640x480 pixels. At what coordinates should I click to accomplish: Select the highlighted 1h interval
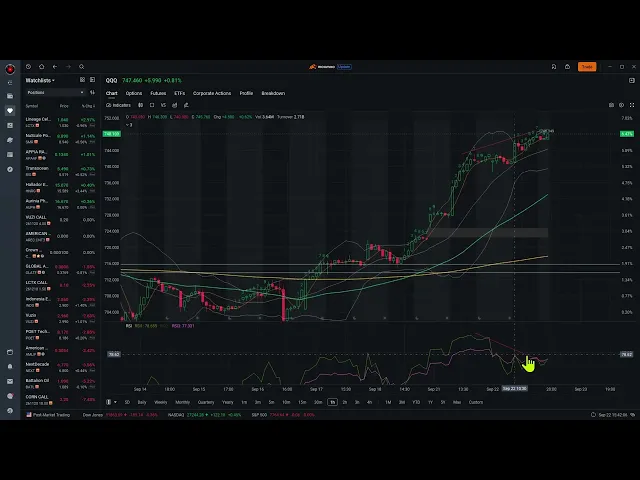(333, 402)
